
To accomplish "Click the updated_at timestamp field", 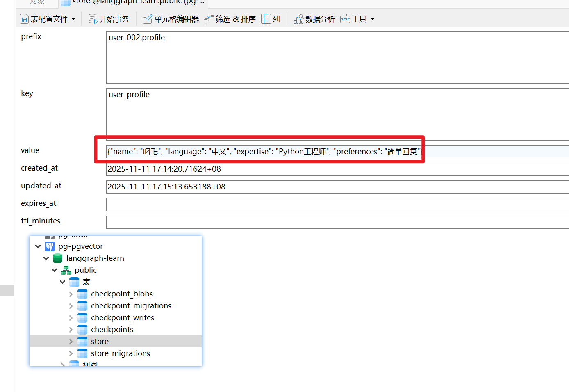I will (x=337, y=187).
